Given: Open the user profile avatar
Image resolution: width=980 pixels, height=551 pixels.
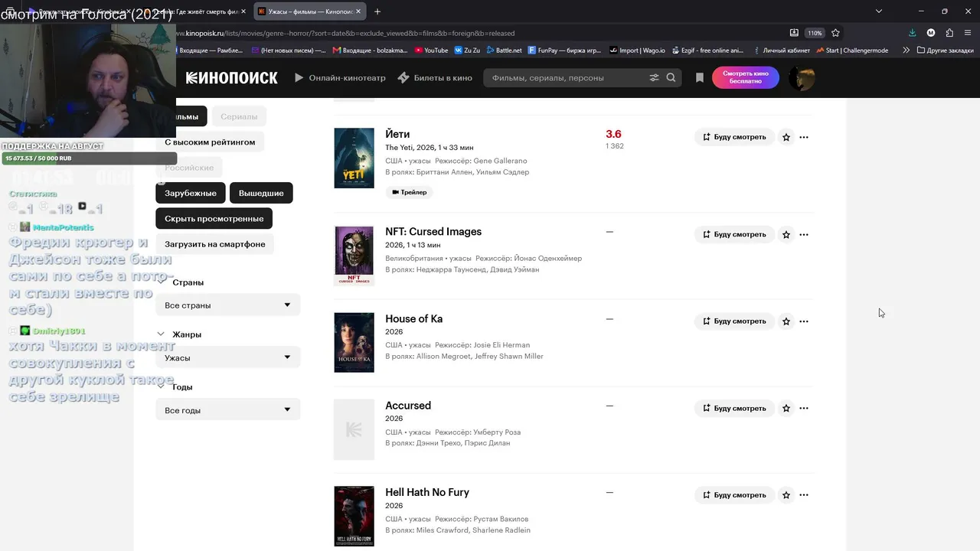Looking at the screenshot, I should tap(802, 77).
